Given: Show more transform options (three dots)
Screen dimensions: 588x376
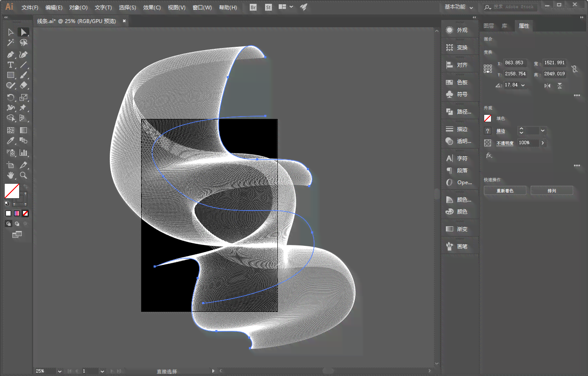Looking at the screenshot, I should coord(577,95).
